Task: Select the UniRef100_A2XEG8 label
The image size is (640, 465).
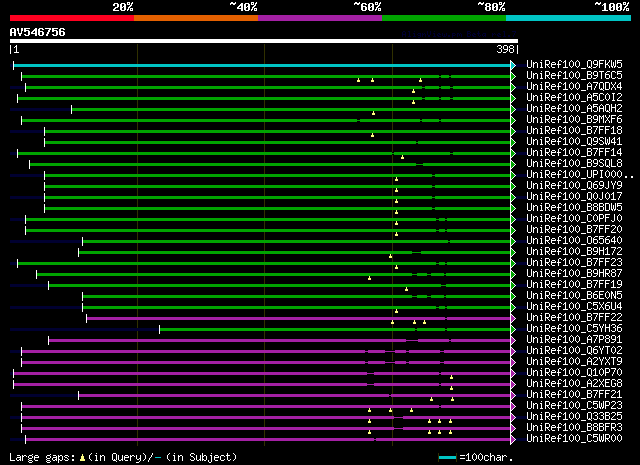Action: point(574,383)
